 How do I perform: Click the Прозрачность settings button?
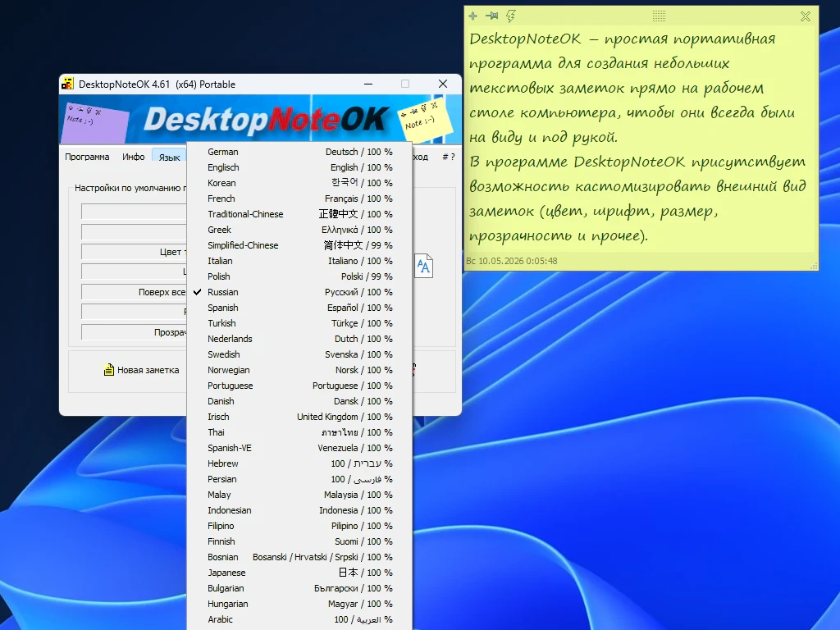pyautogui.click(x=134, y=332)
